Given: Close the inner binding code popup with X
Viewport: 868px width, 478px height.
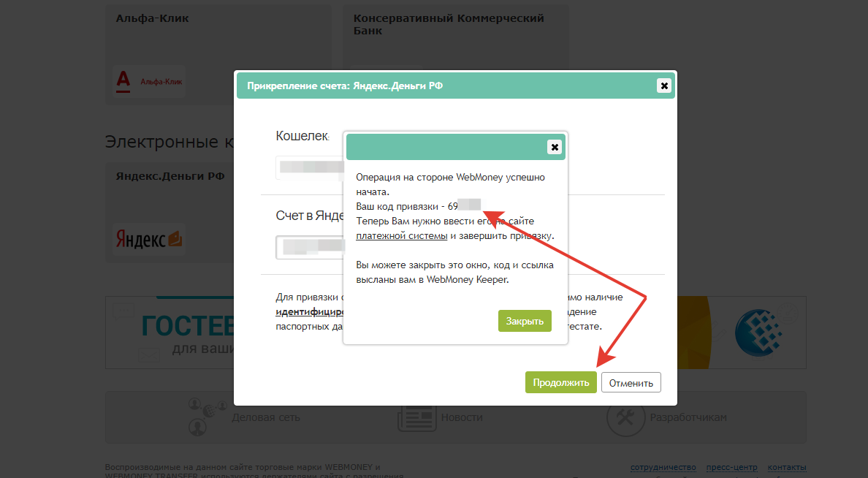Looking at the screenshot, I should [554, 147].
